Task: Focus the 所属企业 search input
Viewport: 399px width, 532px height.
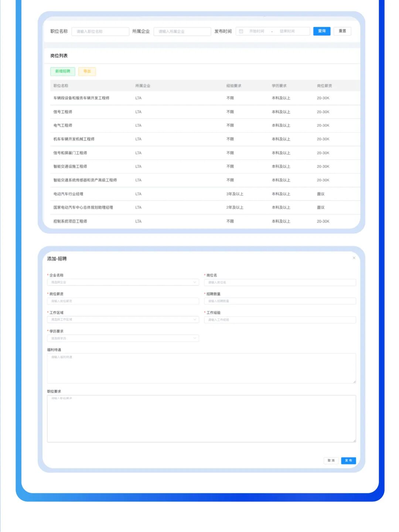Action: tap(182, 31)
